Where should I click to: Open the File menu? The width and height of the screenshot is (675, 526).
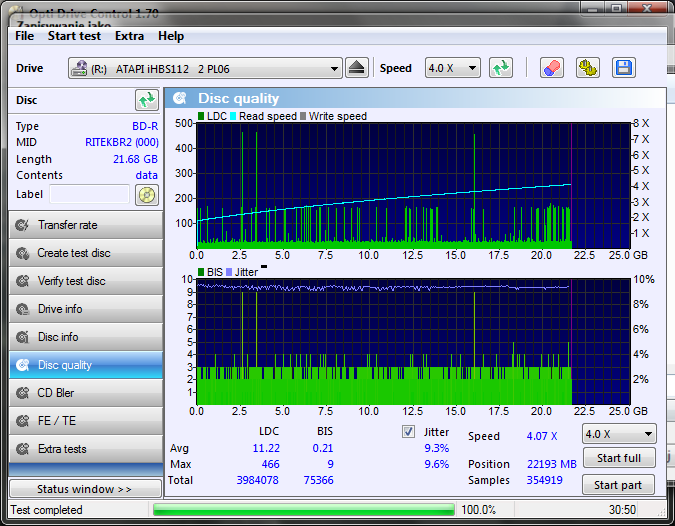click(25, 36)
